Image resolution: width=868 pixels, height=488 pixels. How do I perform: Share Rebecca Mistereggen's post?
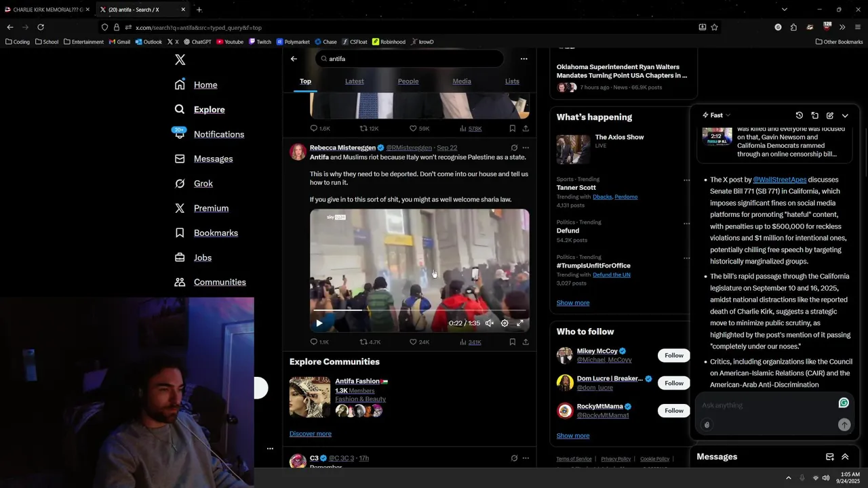click(526, 342)
